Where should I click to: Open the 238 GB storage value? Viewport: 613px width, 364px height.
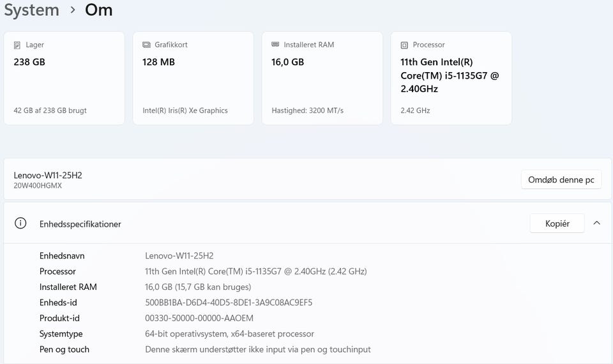click(x=29, y=62)
